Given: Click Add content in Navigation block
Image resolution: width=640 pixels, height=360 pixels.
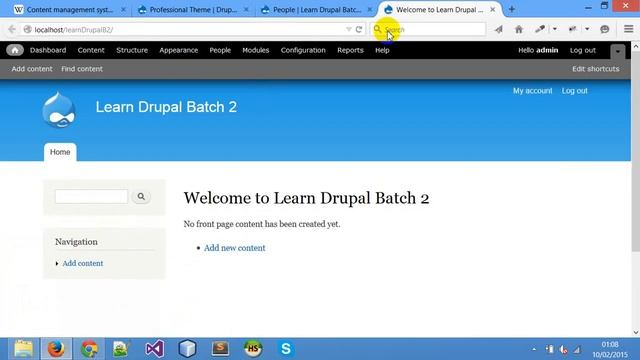Looking at the screenshot, I should point(82,263).
